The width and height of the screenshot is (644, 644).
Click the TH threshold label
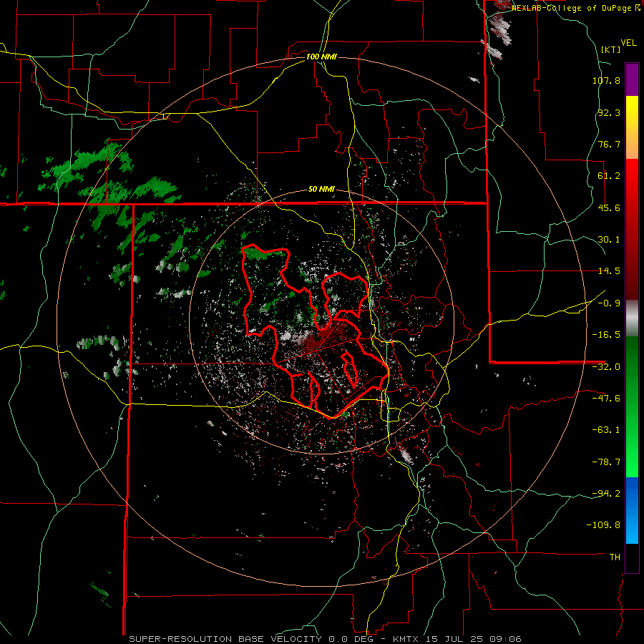[x=615, y=557]
